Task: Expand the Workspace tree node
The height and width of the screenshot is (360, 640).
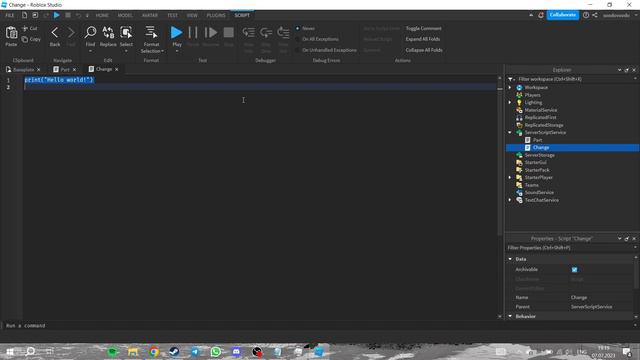Action: (510, 87)
